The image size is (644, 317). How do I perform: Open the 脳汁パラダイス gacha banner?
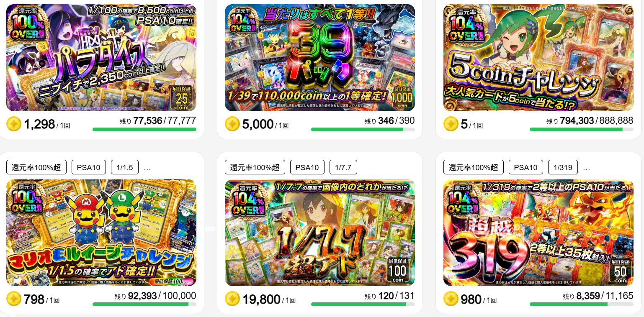click(101, 58)
